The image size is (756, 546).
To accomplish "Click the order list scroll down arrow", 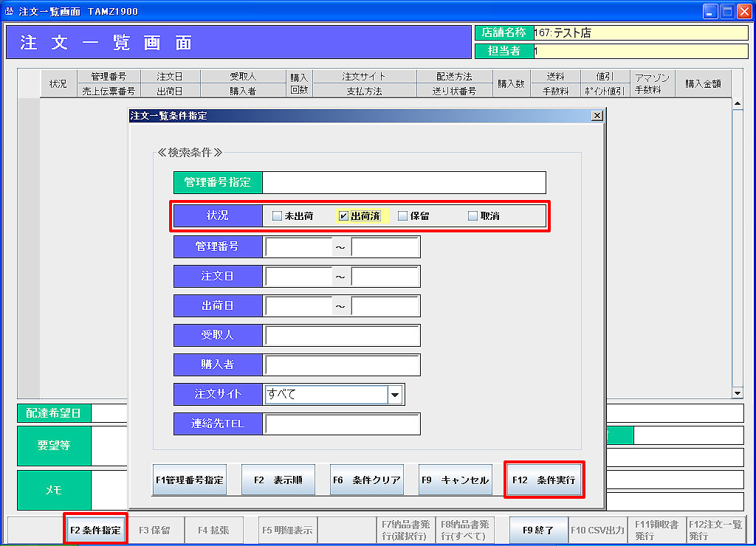I will tap(737, 394).
